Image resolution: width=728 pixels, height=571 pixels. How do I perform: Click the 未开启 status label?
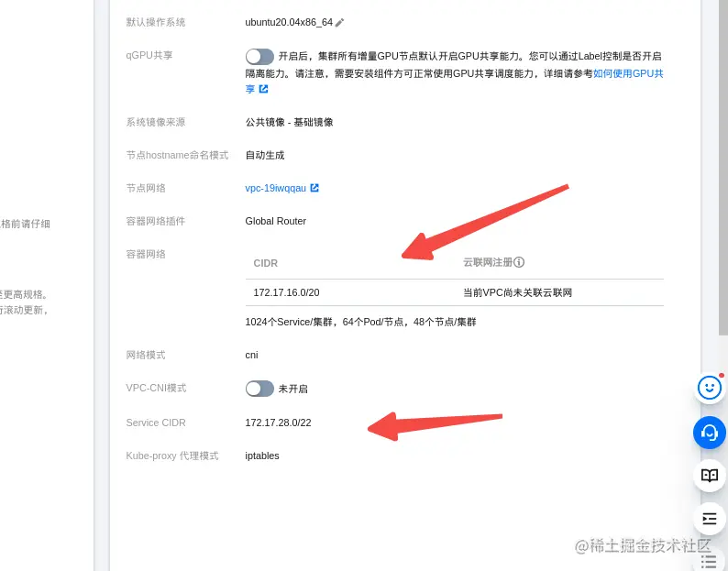click(292, 389)
